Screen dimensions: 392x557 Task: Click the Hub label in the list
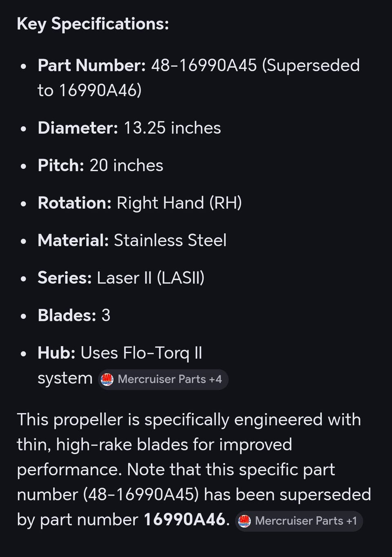point(56,353)
